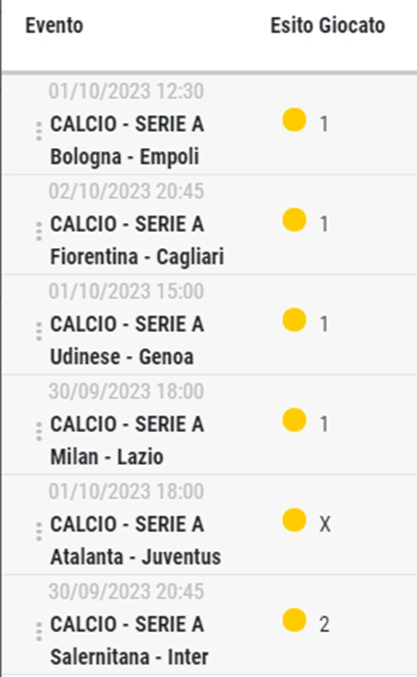Click the Evento column header
This screenshot has width=417, height=677.
click(x=54, y=25)
